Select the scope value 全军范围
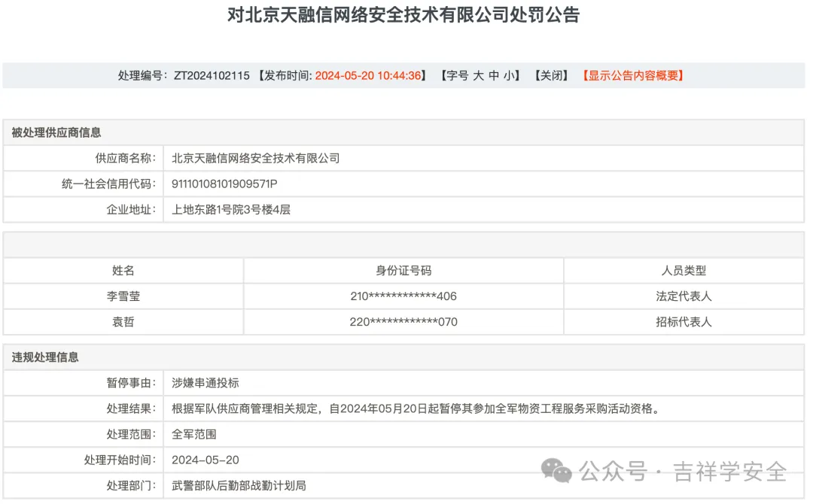The width and height of the screenshot is (813, 504). coord(194,435)
